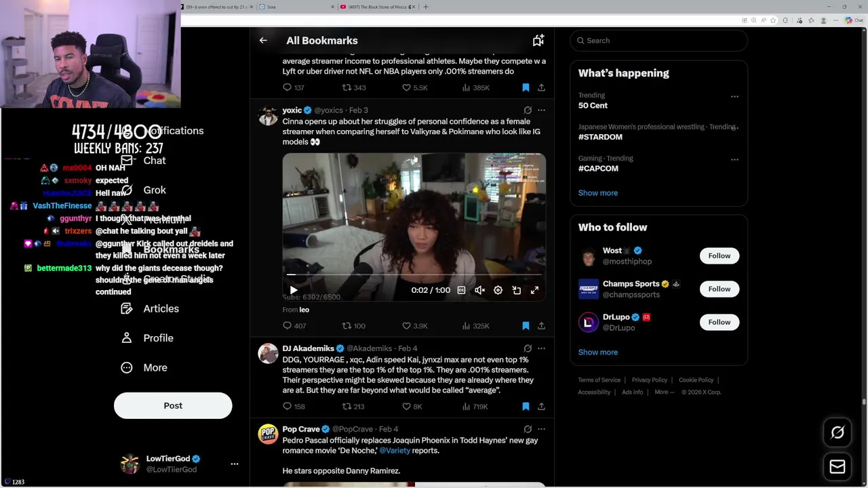Repost DJ Akademiks post showing 213
Image resolution: width=868 pixels, height=488 pixels.
pos(353,407)
